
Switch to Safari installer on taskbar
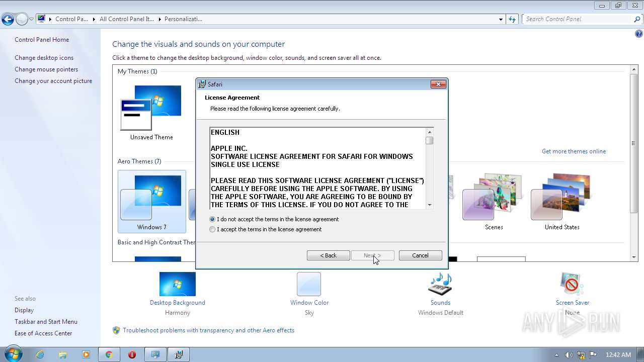pos(179,354)
